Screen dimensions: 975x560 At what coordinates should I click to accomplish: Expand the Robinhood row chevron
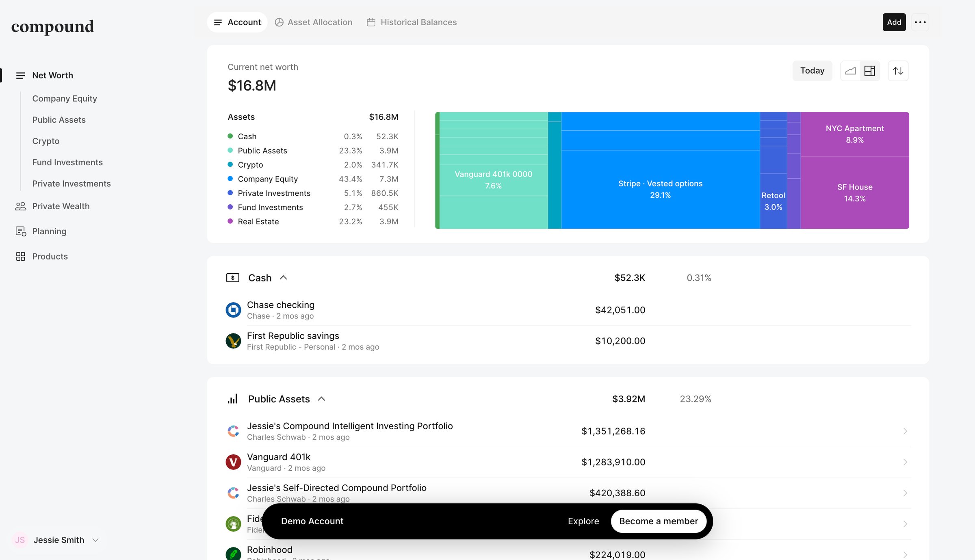pyautogui.click(x=905, y=555)
